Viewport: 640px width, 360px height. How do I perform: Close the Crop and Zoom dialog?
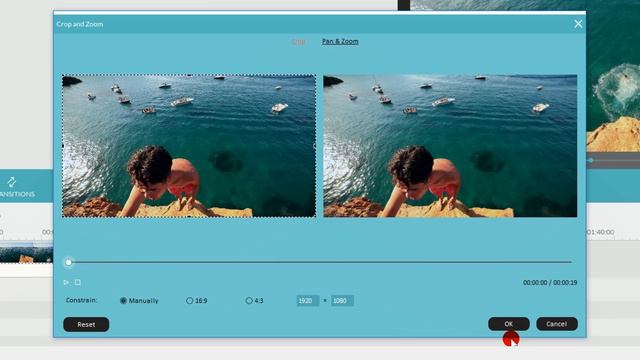point(578,24)
